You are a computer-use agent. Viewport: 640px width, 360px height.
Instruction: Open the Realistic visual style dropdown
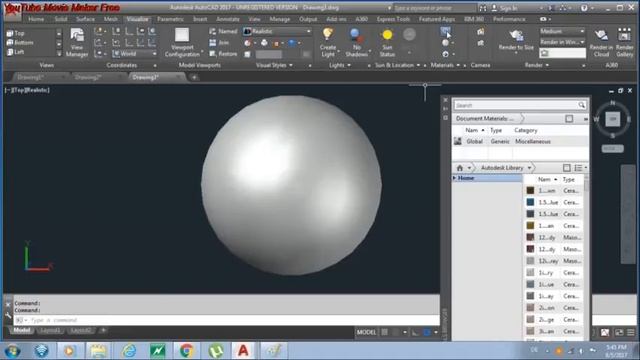(x=277, y=31)
